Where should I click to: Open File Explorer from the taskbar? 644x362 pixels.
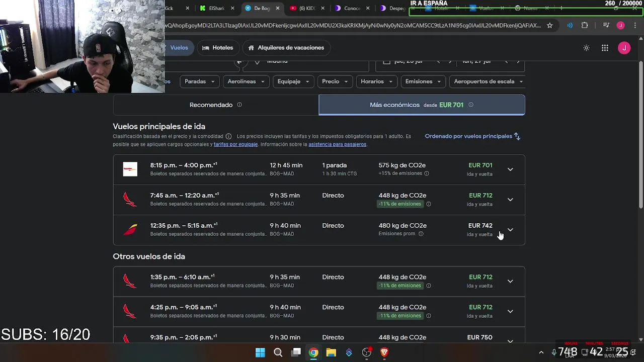coord(331,352)
